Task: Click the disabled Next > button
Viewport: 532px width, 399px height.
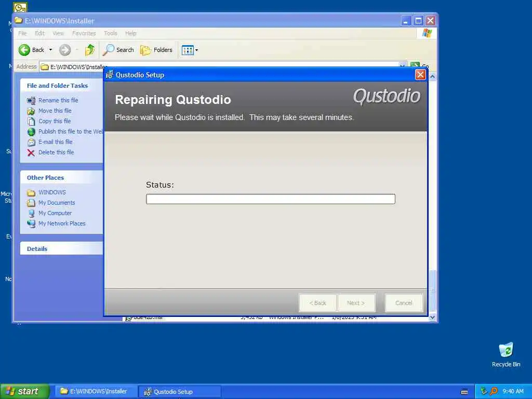Action: click(356, 303)
